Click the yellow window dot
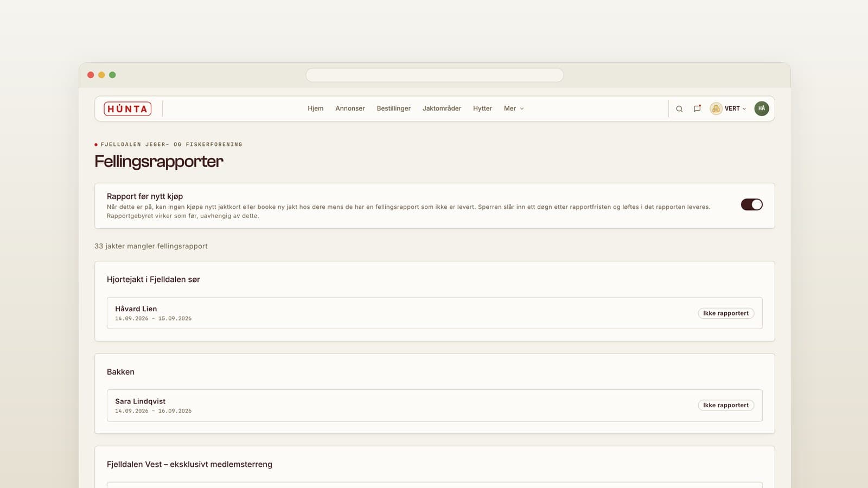 click(x=101, y=75)
